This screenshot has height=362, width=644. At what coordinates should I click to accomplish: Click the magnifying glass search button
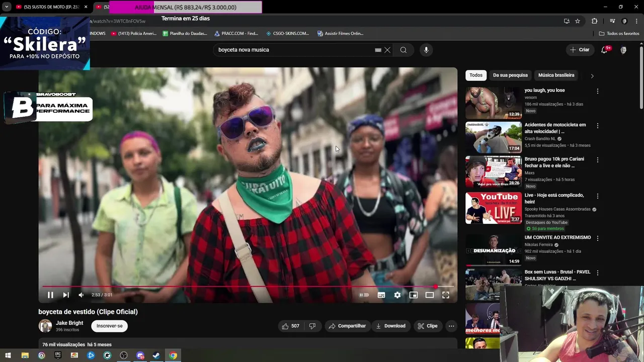click(x=404, y=50)
